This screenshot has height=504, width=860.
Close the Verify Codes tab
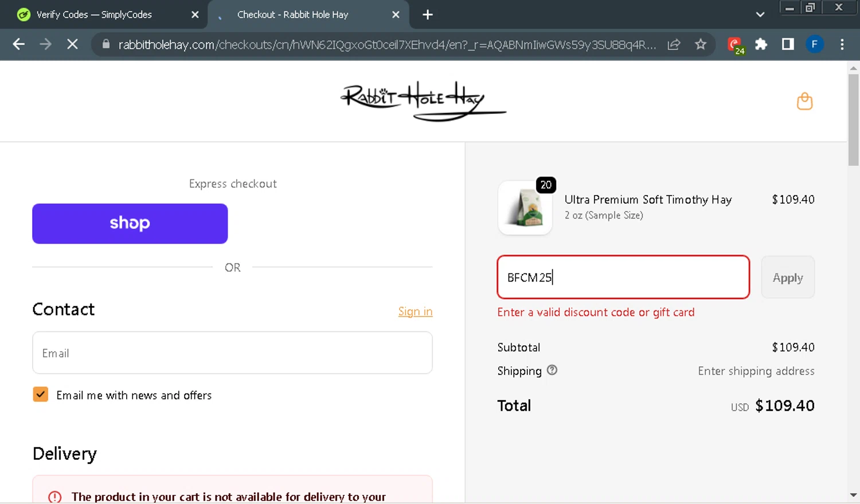coord(195,15)
